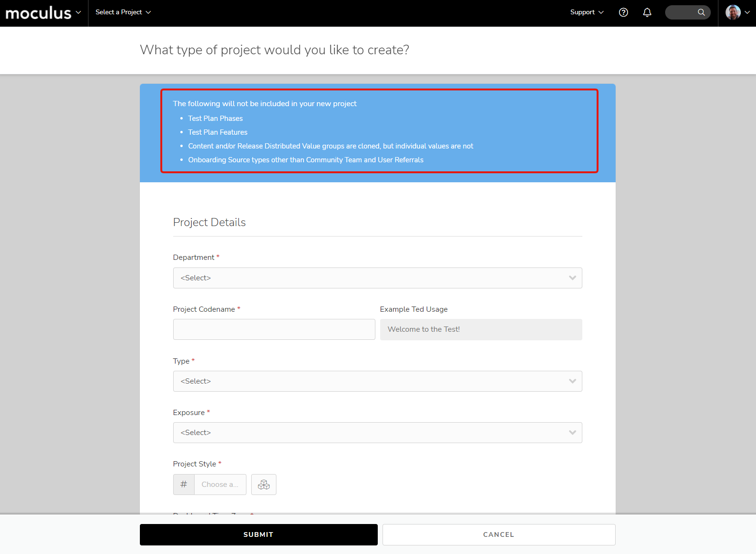Open the Support menu
The width and height of the screenshot is (756, 554).
[587, 12]
